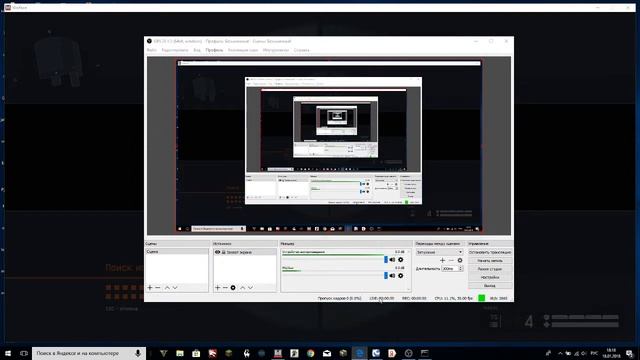The width and height of the screenshot is (640, 360).
Task: Click the Выход button
Action: pos(490,286)
